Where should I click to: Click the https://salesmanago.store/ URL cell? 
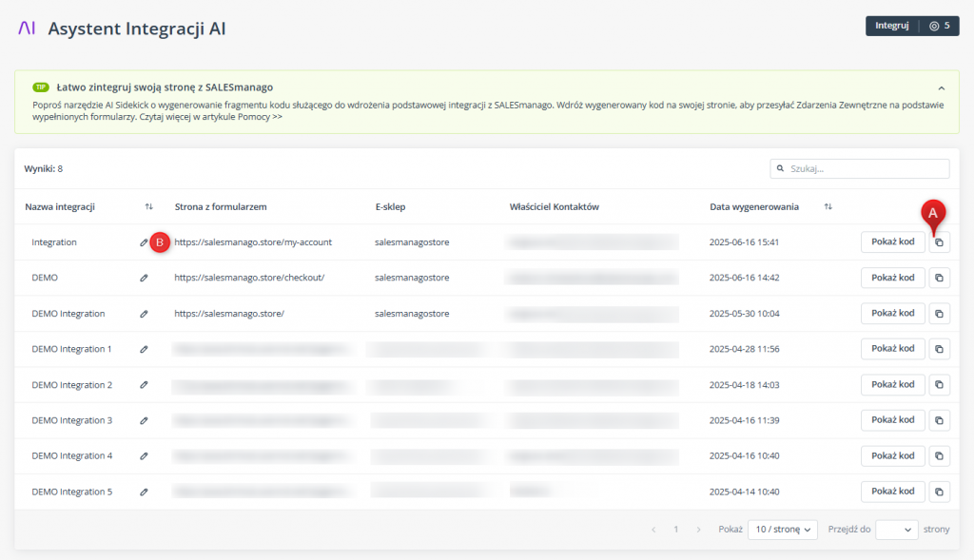coord(229,314)
